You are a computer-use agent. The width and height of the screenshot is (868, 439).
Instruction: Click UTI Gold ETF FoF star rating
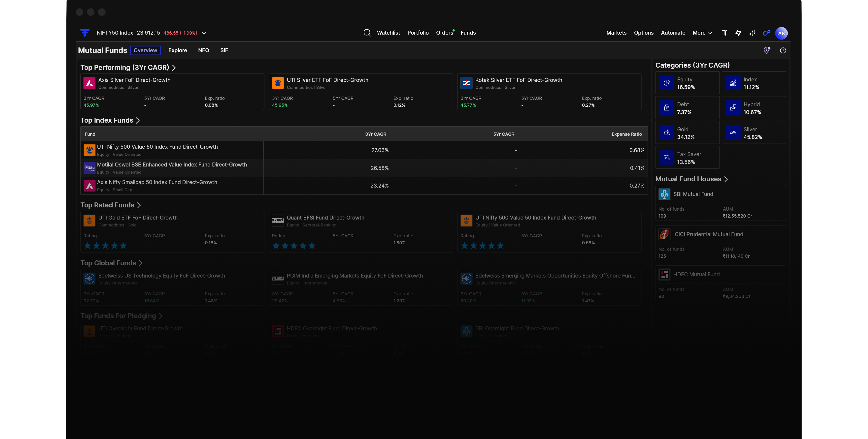tap(105, 246)
